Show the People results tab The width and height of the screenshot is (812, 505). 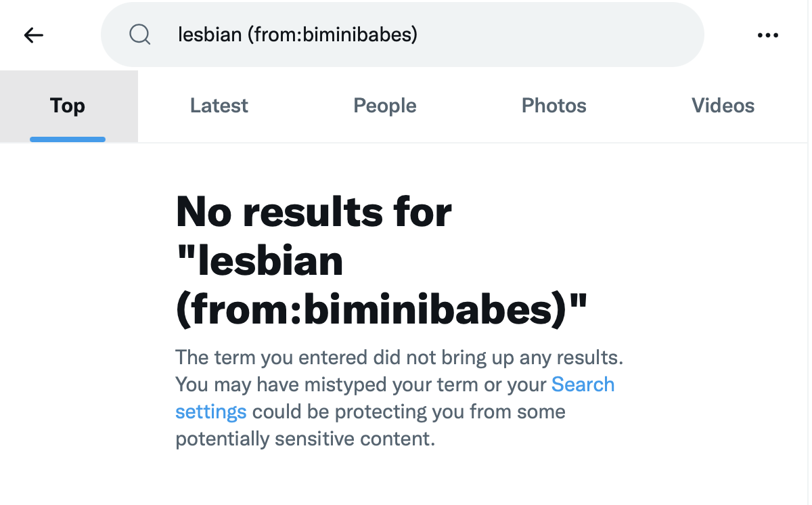[x=385, y=106]
